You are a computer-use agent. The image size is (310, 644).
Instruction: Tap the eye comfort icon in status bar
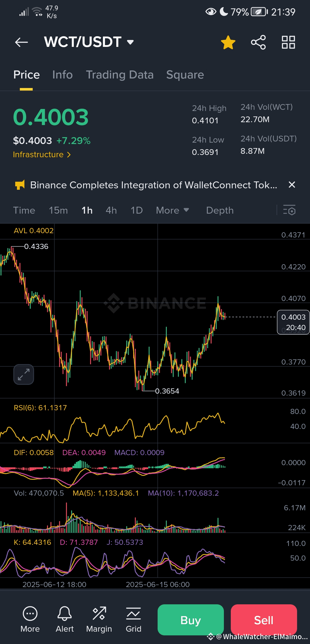[211, 12]
